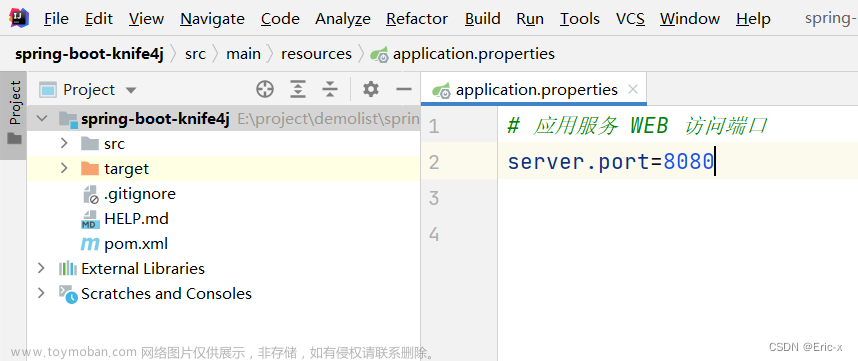Screen dimensions: 858x361
Task: Click the External Libraries bars icon
Action: (68, 269)
